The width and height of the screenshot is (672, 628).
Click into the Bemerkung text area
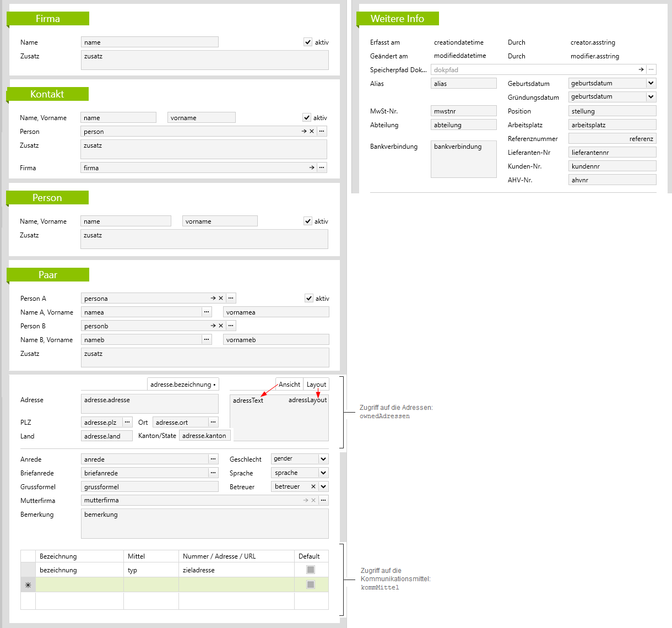pyautogui.click(x=204, y=523)
